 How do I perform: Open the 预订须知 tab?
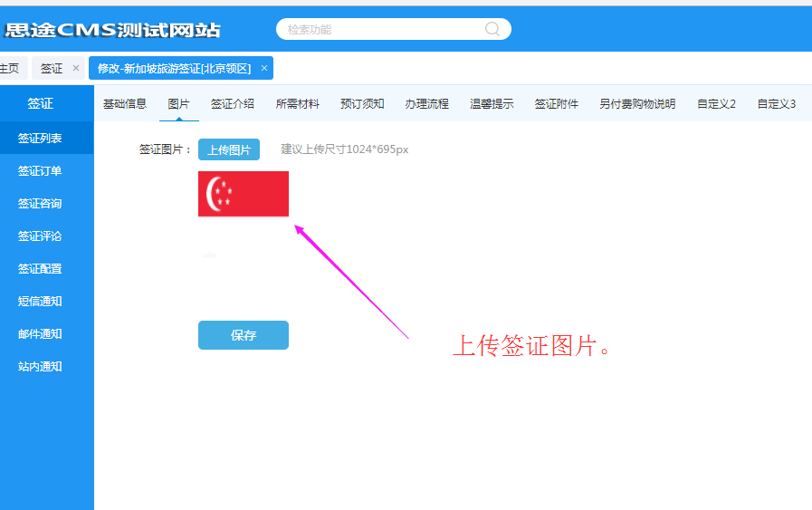pyautogui.click(x=362, y=104)
